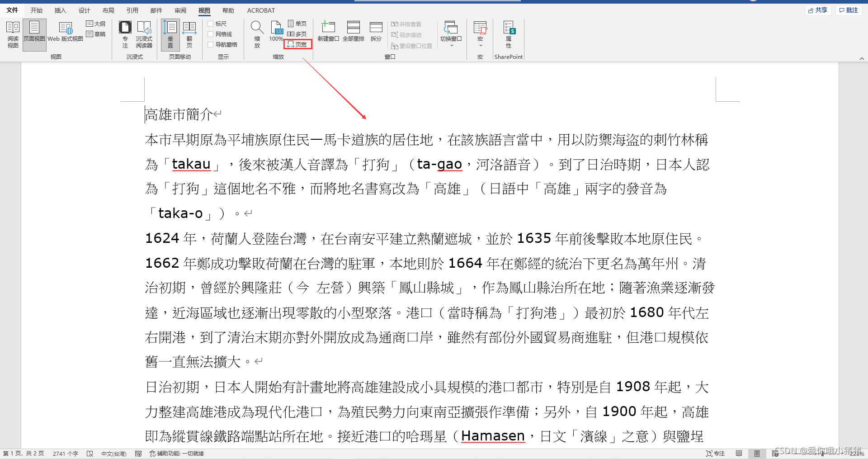Click page count '第 1 页, 共 2 页'
Image resolution: width=868 pixels, height=459 pixels.
click(24, 454)
